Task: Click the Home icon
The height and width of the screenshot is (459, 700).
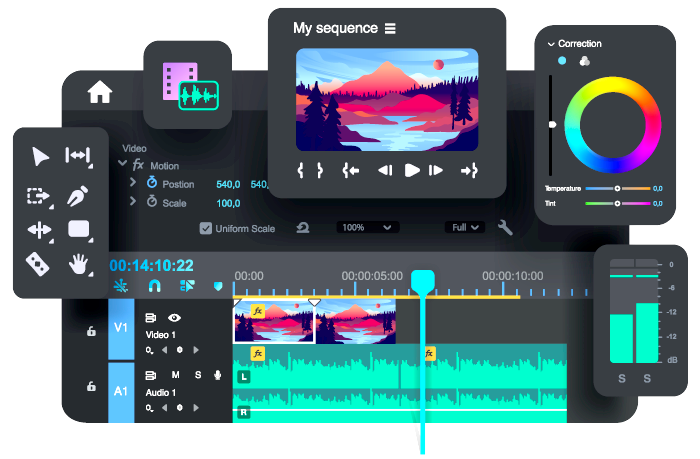Action: point(100,92)
